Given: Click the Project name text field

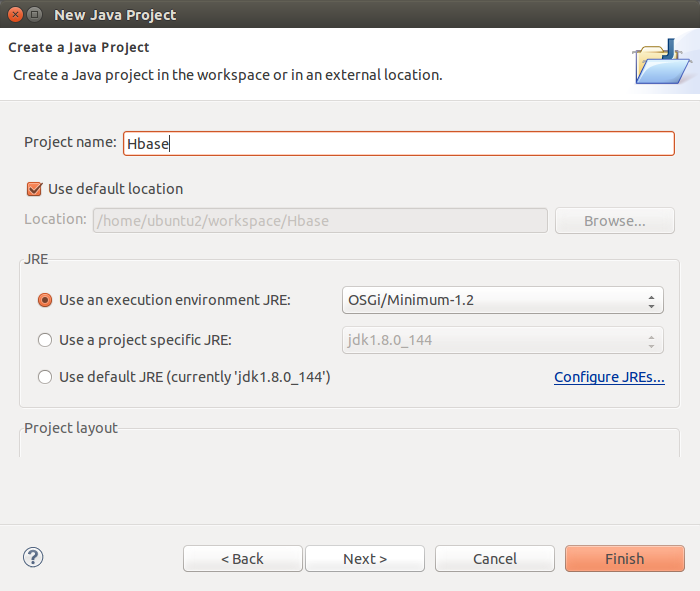Looking at the screenshot, I should pos(398,143).
